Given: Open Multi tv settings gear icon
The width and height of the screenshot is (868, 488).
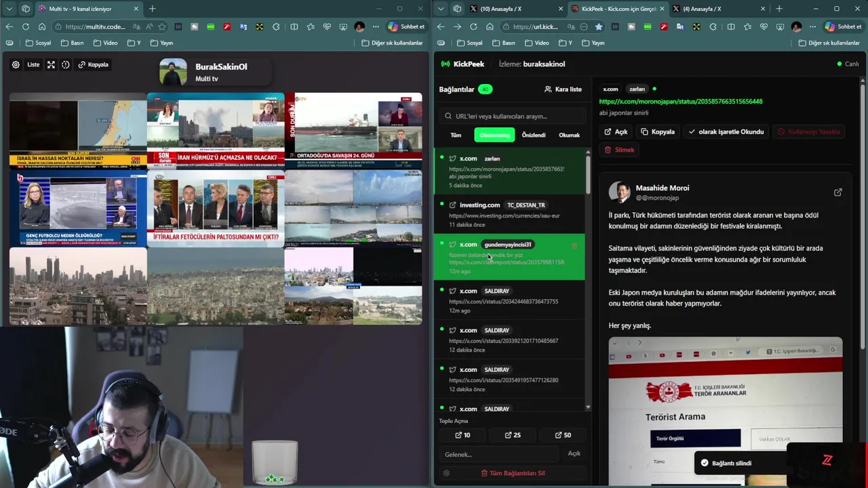Looking at the screenshot, I should [16, 64].
